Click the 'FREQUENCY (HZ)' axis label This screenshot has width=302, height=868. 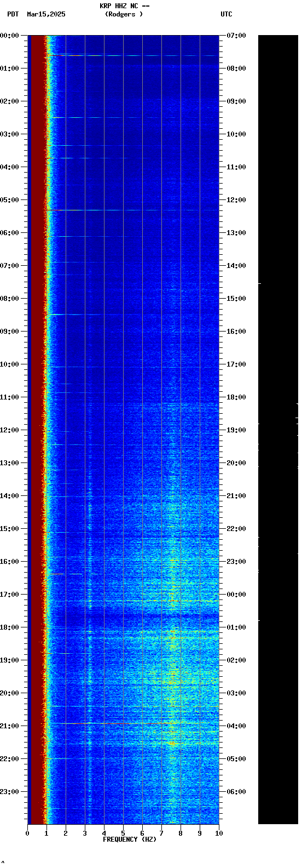click(x=130, y=840)
